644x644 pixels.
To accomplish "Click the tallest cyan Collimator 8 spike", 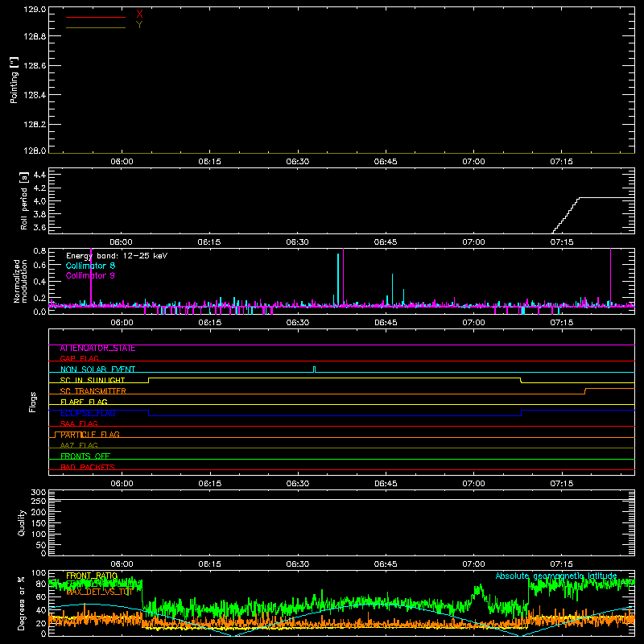I will 338,279.
